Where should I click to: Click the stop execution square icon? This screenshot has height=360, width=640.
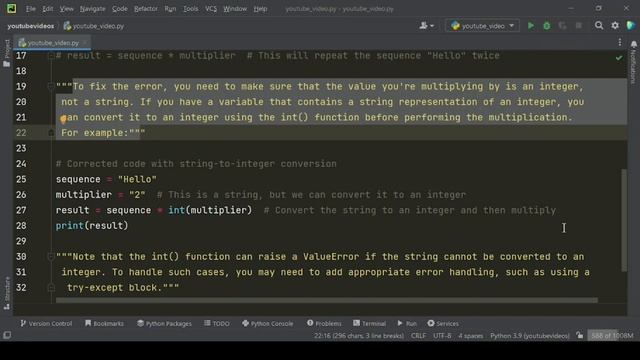pos(578,26)
